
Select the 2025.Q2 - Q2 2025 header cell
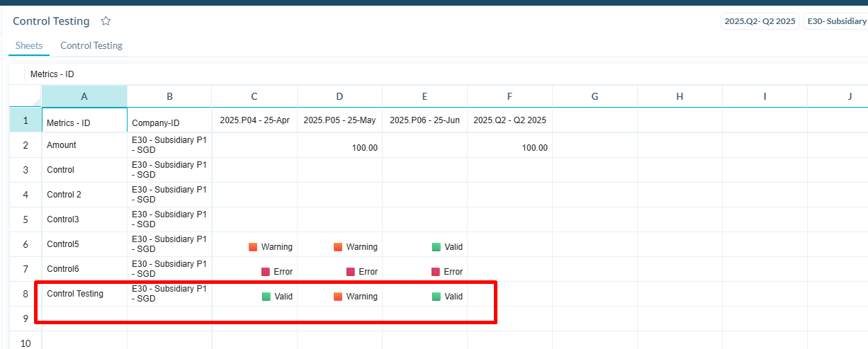click(x=509, y=120)
